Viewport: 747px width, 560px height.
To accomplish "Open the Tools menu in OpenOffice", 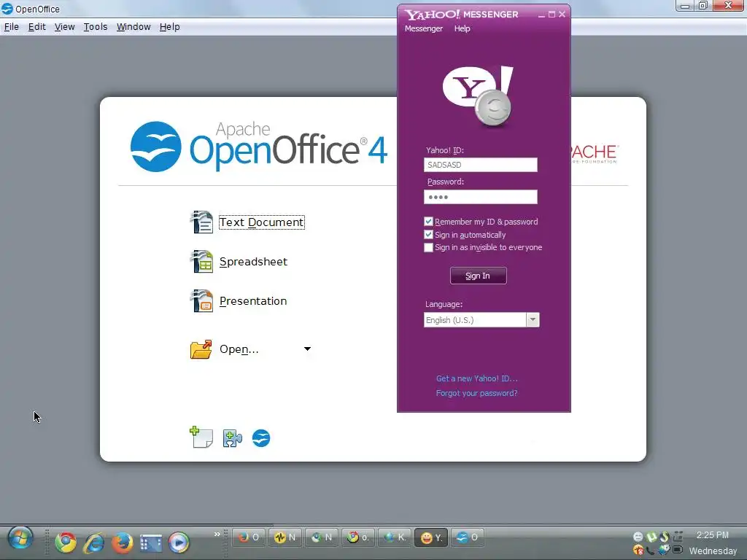I will click(96, 27).
